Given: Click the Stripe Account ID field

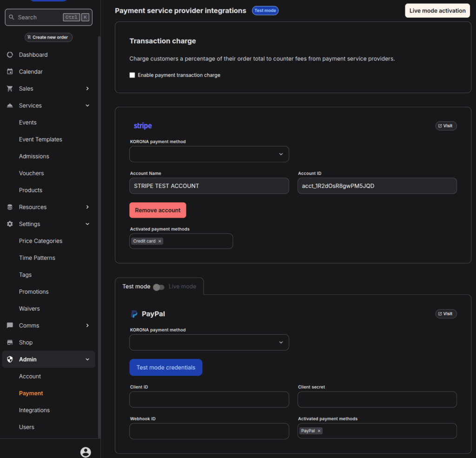Looking at the screenshot, I should coord(377,186).
